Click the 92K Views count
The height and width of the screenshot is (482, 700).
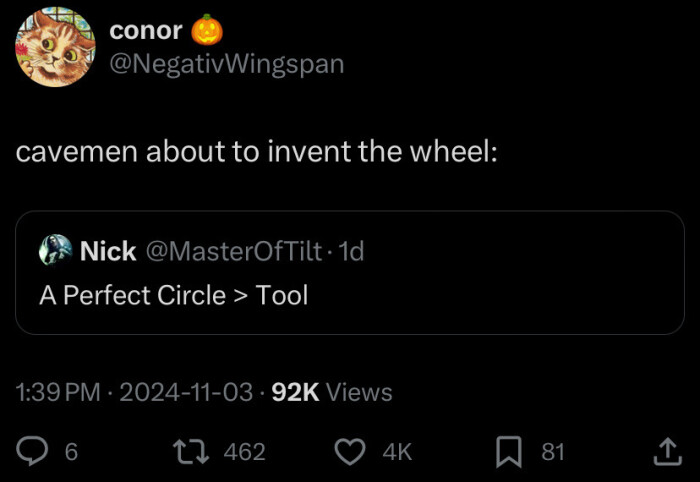pyautogui.click(x=332, y=393)
